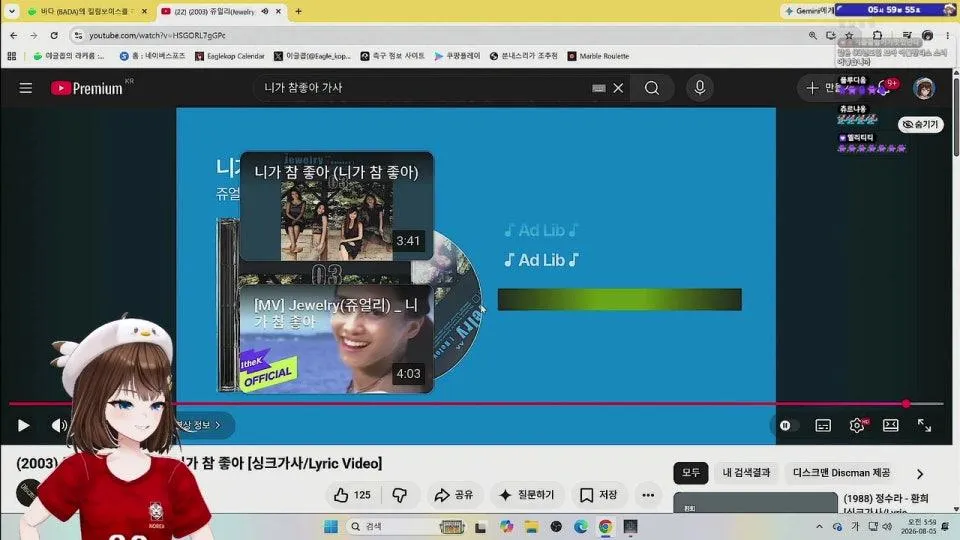Screen dimensions: 960x540
Task: Open the 네이버스포츠 bookmark
Action: [x=152, y=56]
